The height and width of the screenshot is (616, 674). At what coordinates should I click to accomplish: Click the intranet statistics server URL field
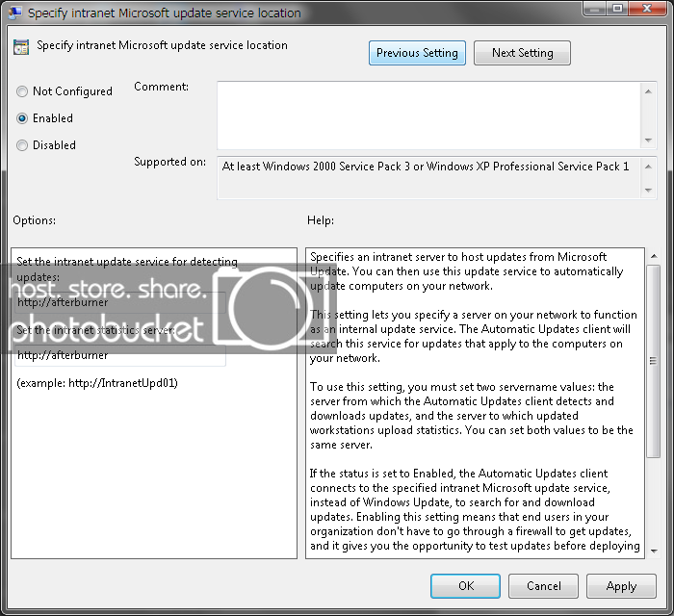pyautogui.click(x=120, y=355)
